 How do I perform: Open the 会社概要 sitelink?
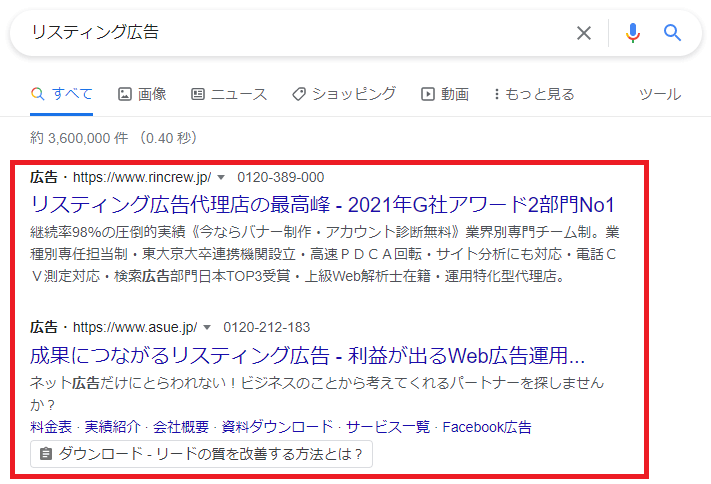coord(181,427)
